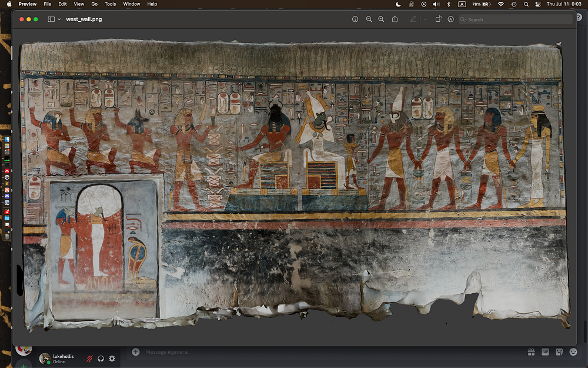This screenshot has height=368, width=588.
Task: Click the Discord GIF button
Action: click(x=546, y=352)
